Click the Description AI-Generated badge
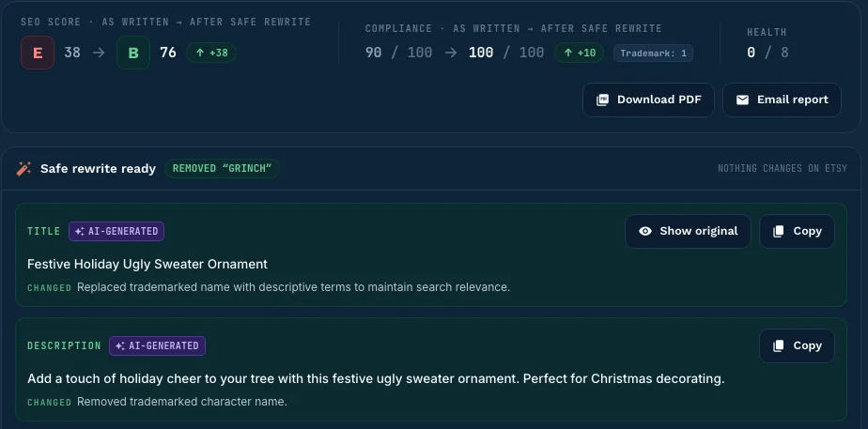 tap(157, 345)
